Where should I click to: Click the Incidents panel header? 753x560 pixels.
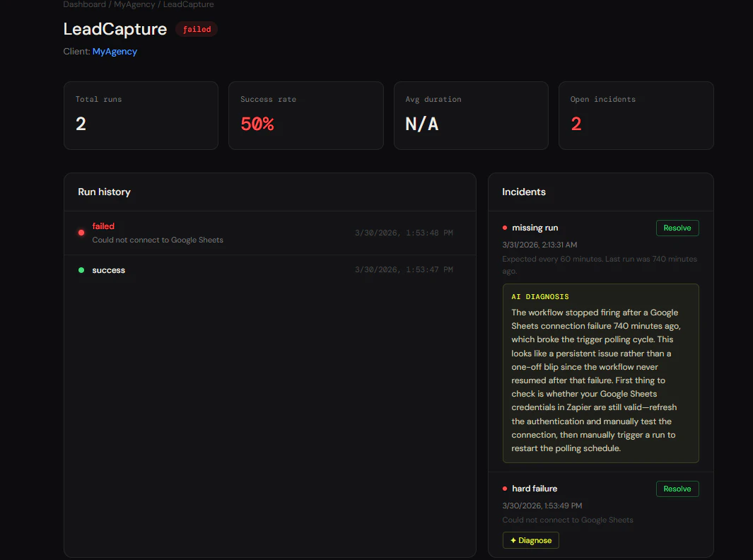(x=524, y=192)
